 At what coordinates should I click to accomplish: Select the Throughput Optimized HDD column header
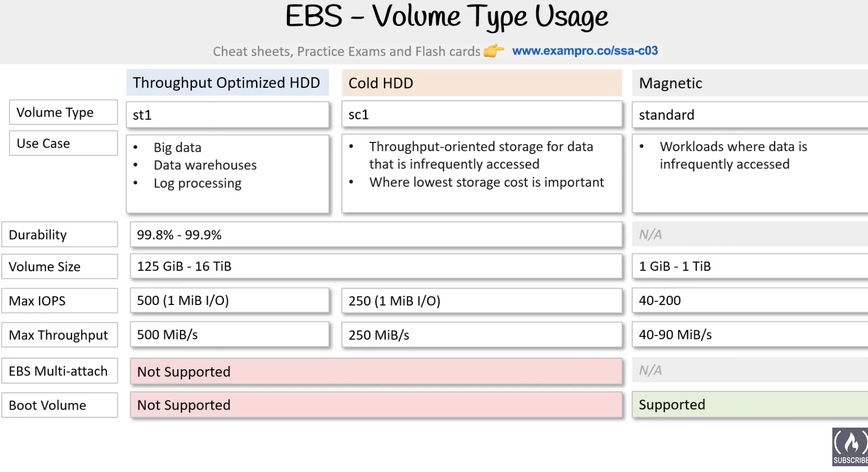(227, 83)
